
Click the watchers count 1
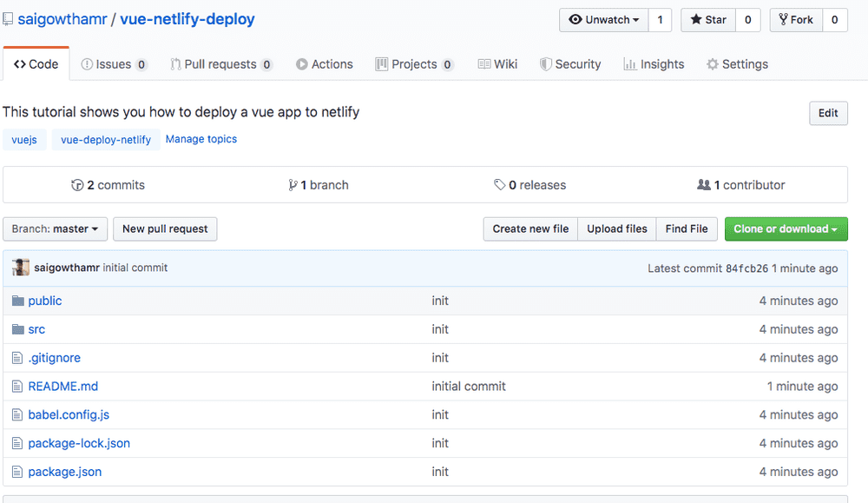(660, 20)
